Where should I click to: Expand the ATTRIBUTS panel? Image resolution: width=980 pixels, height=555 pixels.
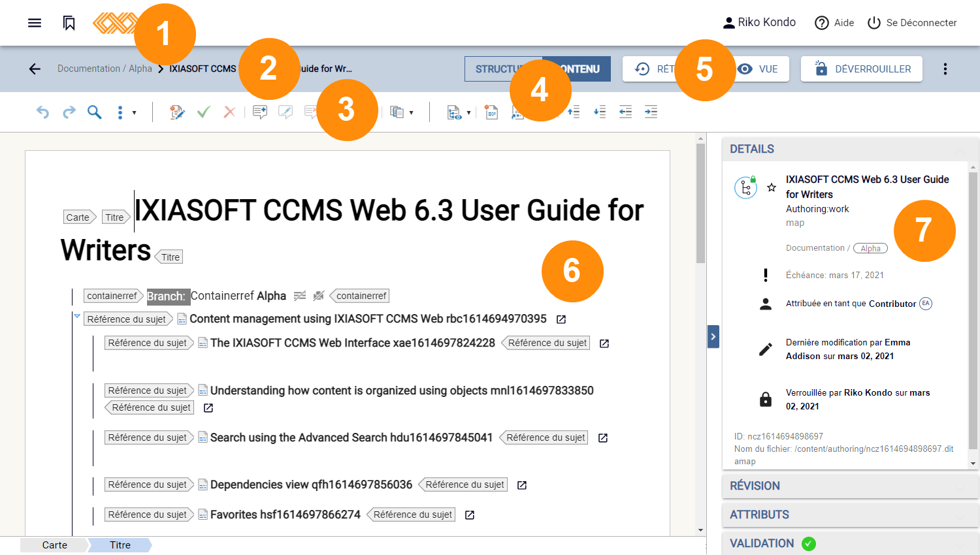850,515
